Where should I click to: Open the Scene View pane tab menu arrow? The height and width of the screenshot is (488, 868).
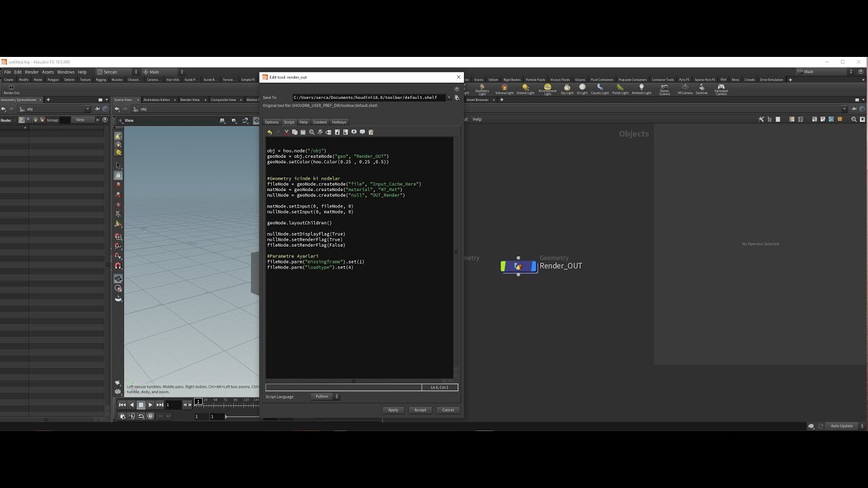coord(107,100)
